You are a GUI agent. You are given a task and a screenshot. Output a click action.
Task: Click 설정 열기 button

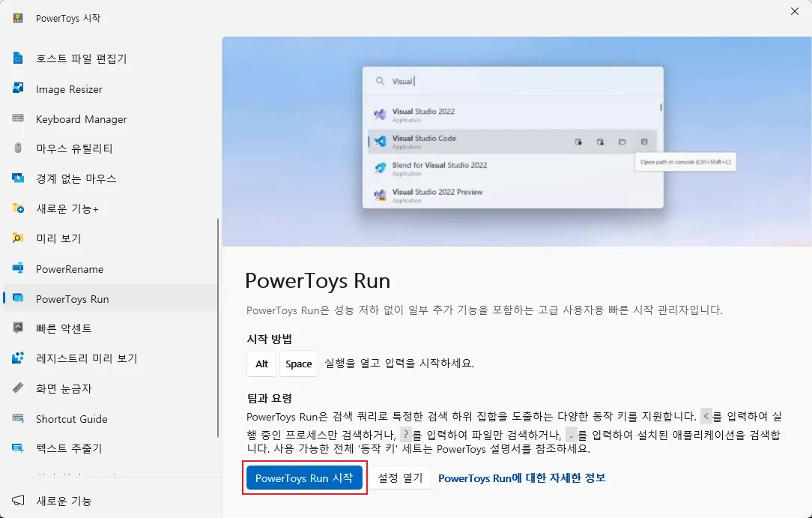coord(400,478)
